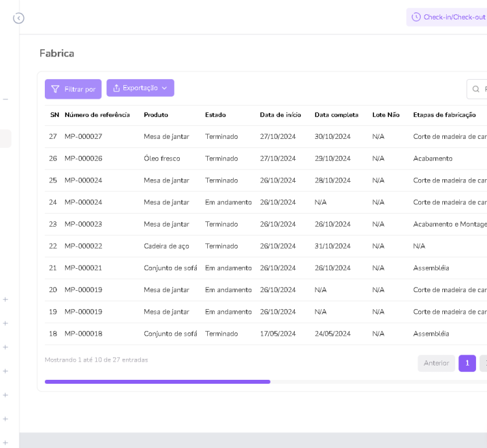Sort by Data completa column header

[x=336, y=115]
